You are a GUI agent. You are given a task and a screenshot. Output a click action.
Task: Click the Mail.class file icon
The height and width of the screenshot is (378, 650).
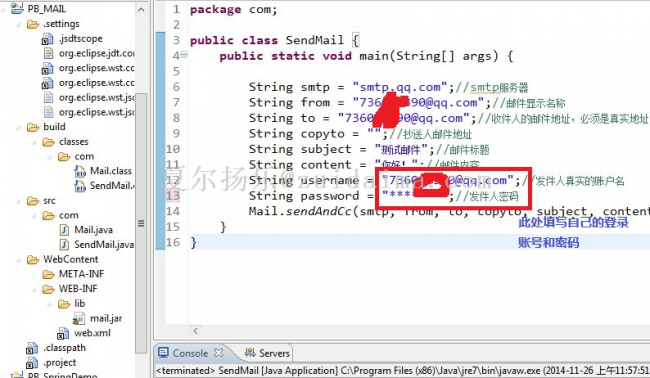[80, 171]
